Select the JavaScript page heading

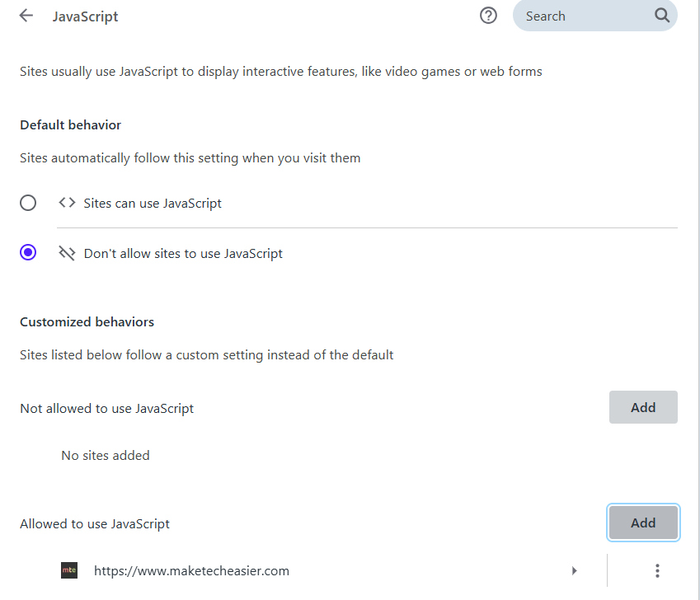86,15
